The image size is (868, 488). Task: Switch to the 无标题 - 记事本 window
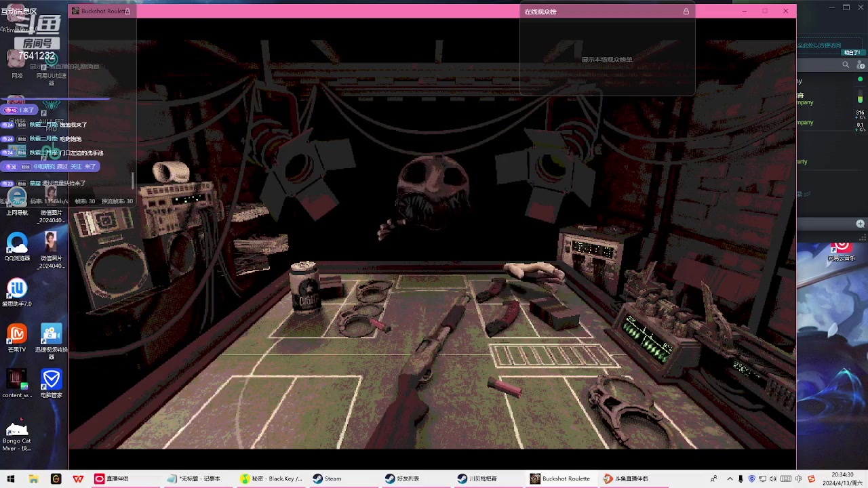coord(197,479)
